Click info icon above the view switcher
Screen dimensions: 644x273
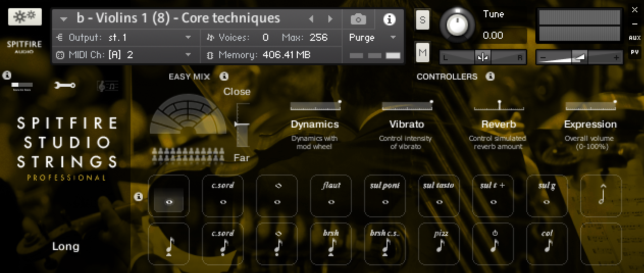click(7, 75)
